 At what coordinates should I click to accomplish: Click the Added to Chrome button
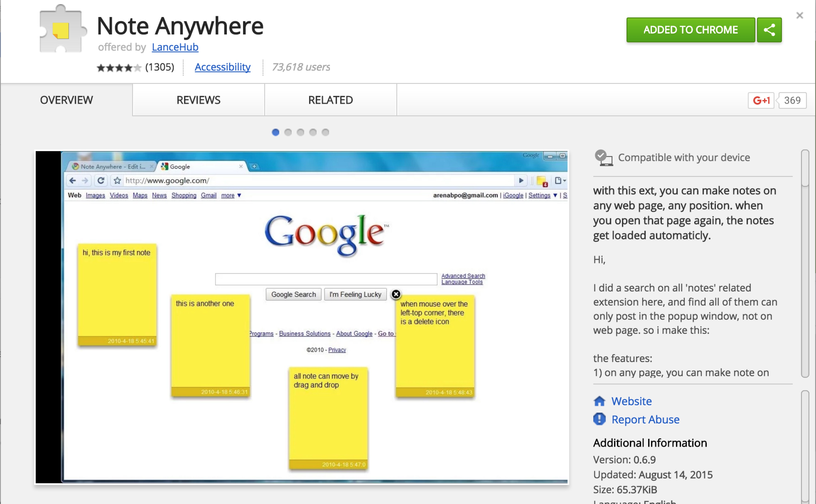691,30
